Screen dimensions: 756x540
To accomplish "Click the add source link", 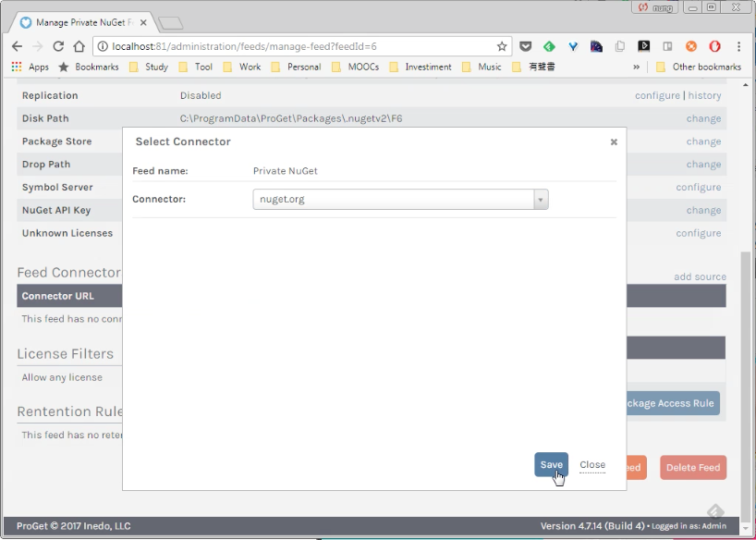I will click(x=700, y=276).
